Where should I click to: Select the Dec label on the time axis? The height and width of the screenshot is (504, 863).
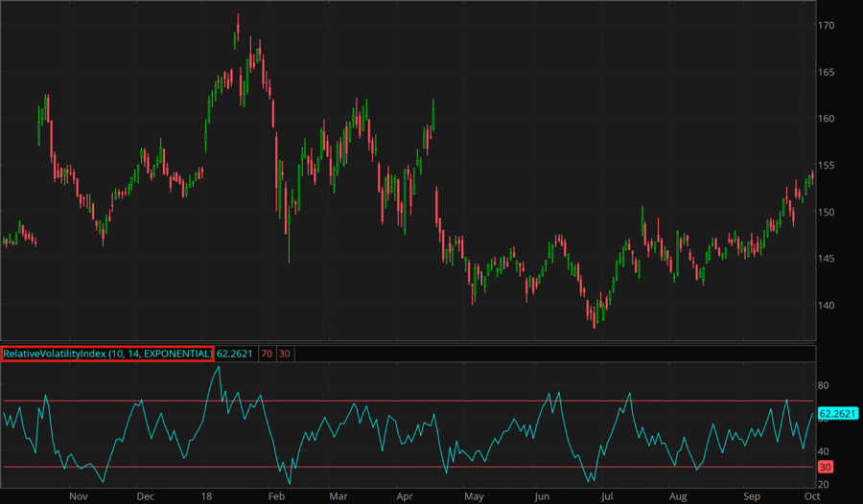pyautogui.click(x=145, y=496)
